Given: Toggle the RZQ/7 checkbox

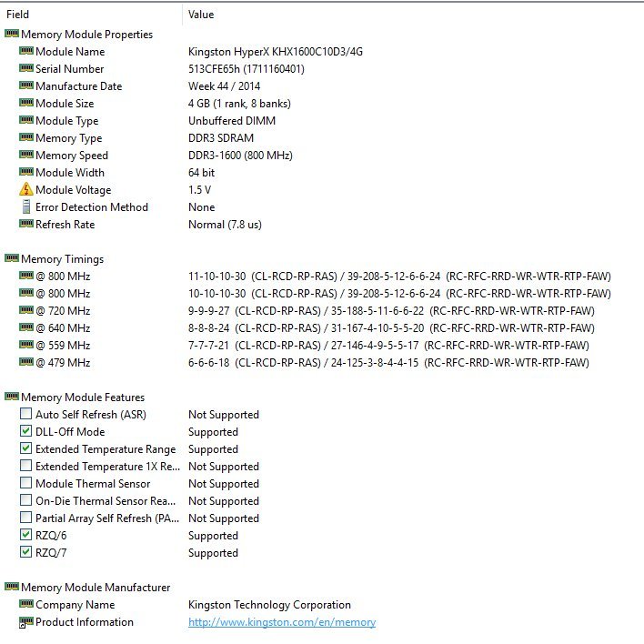Looking at the screenshot, I should point(25,551).
